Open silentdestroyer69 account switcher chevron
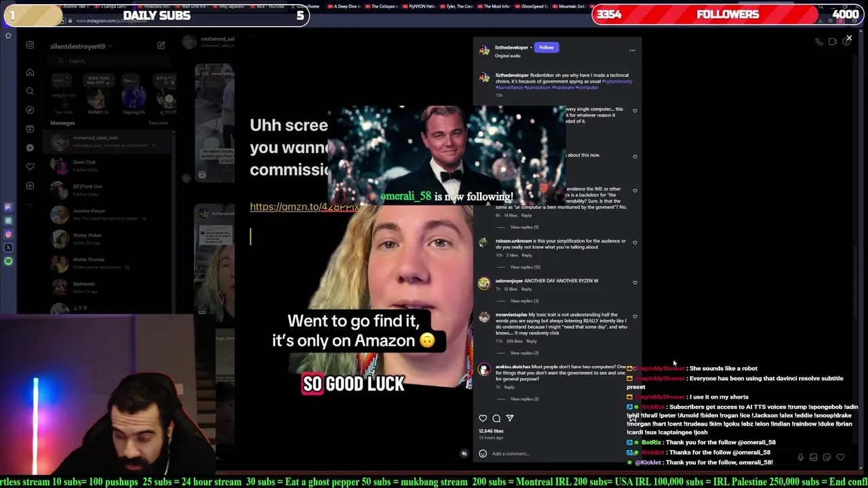 (x=109, y=46)
